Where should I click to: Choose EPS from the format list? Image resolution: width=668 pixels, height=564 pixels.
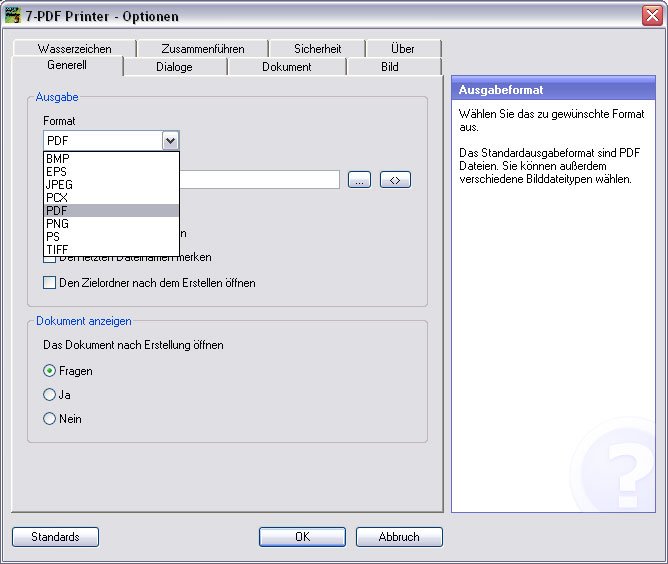click(111, 172)
